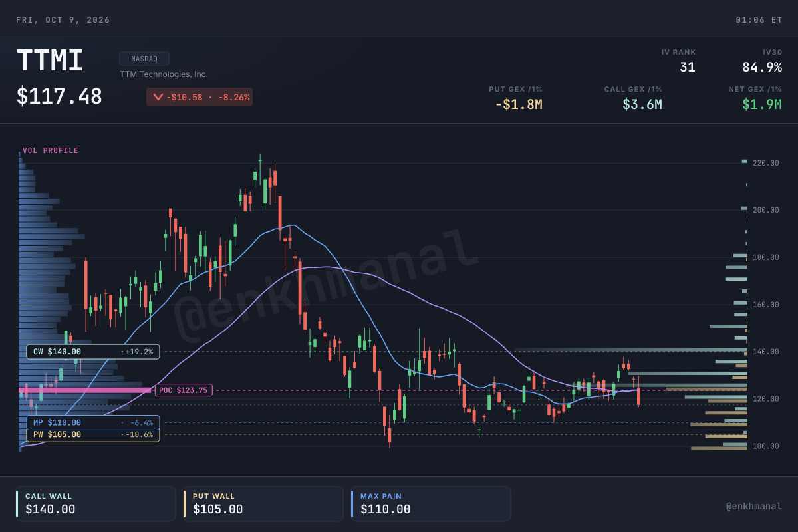Click the CW $140.00 chart label
Viewport: 798px width, 532px height.
[93, 352]
